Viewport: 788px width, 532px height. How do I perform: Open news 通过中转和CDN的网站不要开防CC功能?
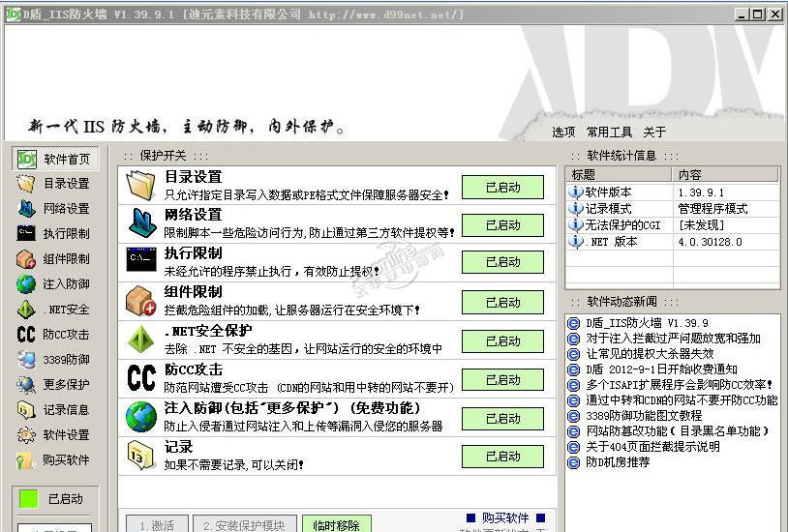(682, 400)
